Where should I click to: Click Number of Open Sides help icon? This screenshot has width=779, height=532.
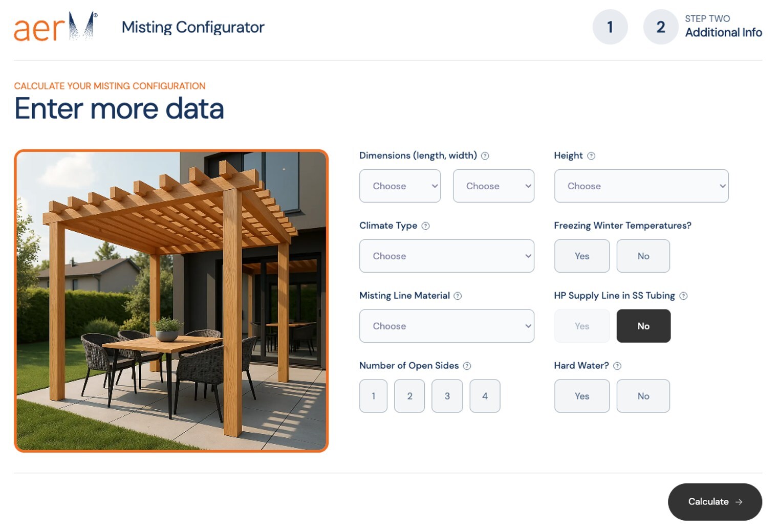(467, 366)
